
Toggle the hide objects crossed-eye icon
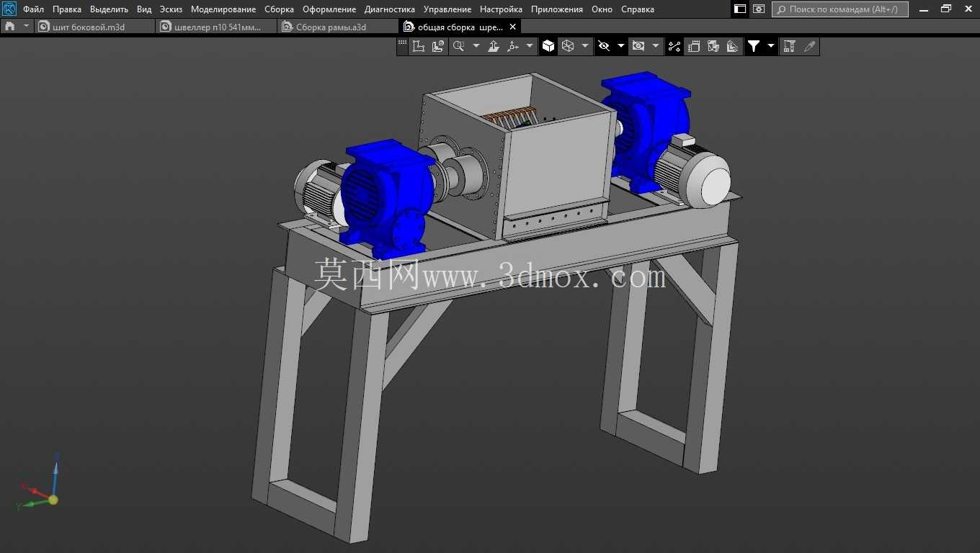coord(604,46)
